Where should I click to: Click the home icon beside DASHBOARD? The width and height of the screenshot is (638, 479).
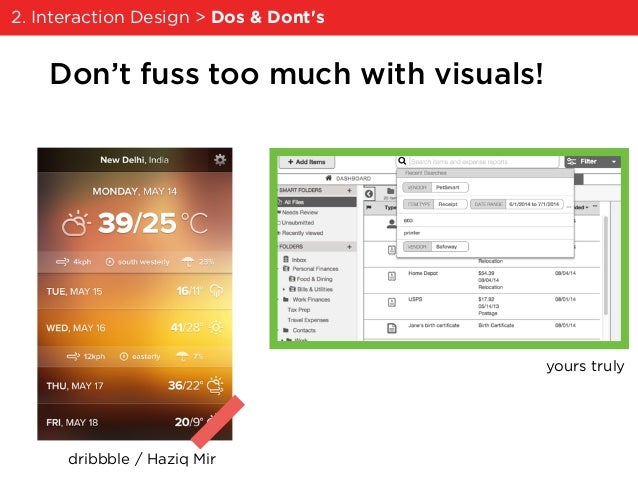(329, 178)
